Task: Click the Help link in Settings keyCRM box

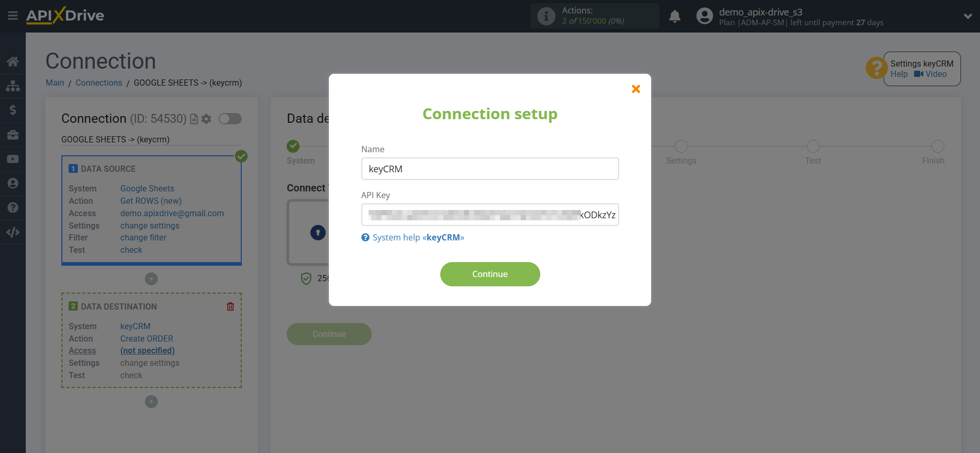Action: [x=899, y=74]
